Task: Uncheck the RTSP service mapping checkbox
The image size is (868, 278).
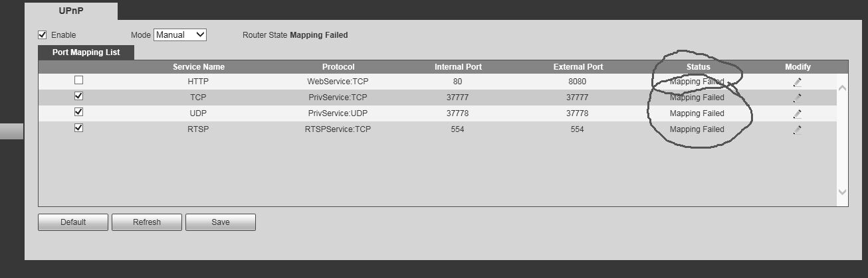Action: [78, 128]
